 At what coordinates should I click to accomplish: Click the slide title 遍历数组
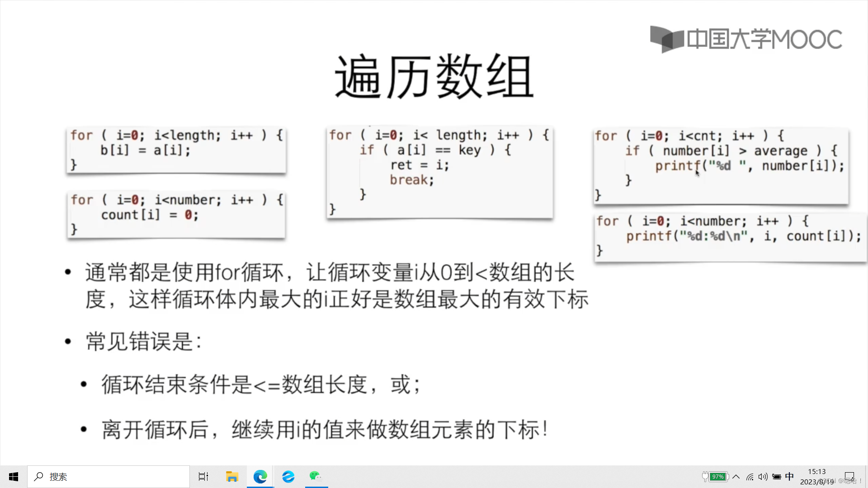(434, 77)
